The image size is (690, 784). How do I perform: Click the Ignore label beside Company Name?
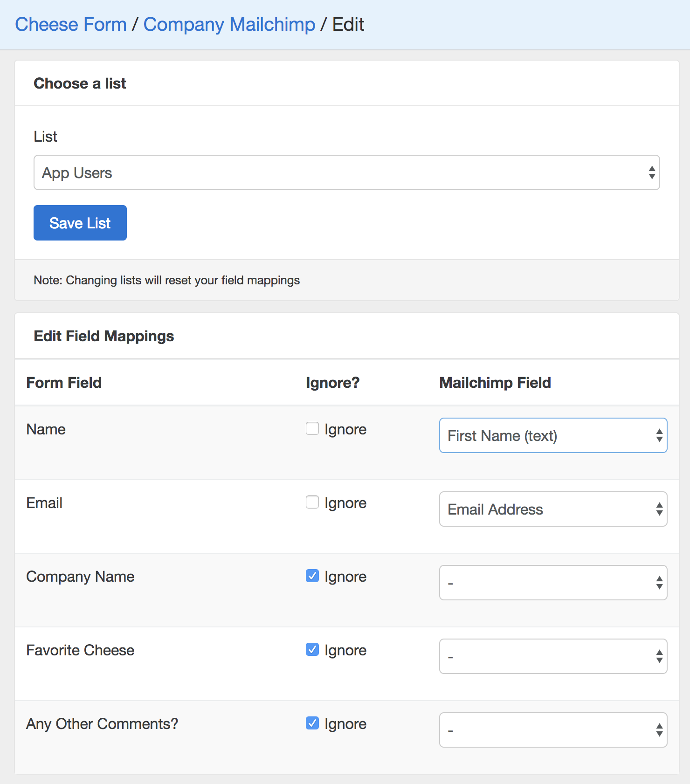345,577
